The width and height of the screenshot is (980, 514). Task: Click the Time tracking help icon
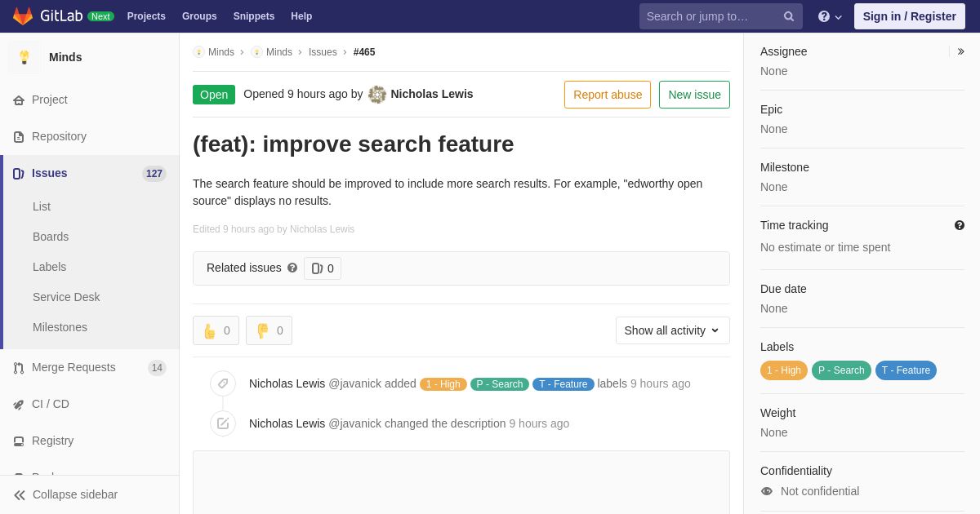(960, 225)
